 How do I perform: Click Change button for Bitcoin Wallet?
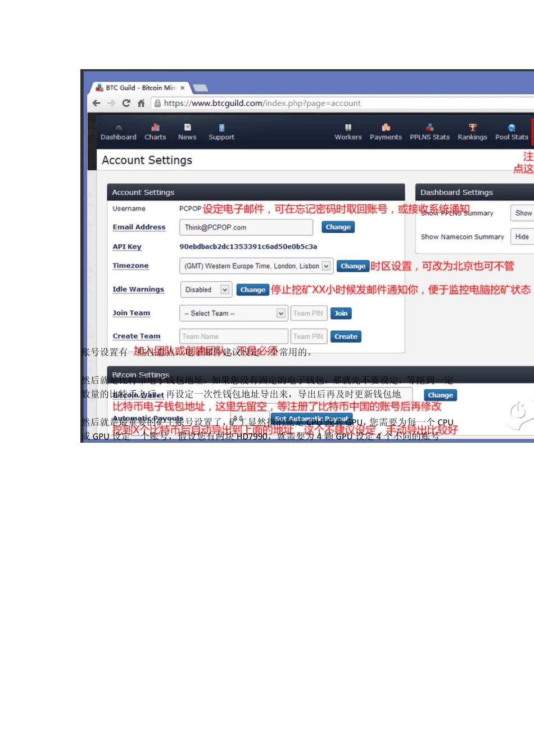coord(440,395)
